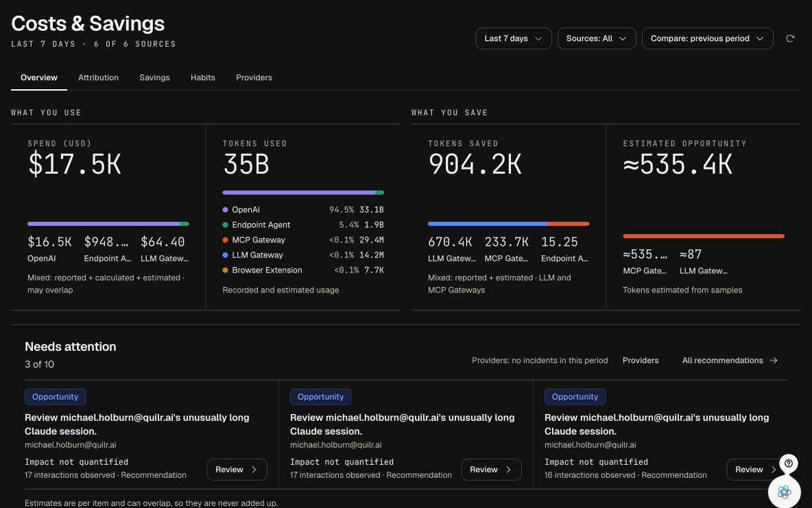Click the green Endpoint Agent legend dot
The width and height of the screenshot is (812, 508).
[x=225, y=225]
